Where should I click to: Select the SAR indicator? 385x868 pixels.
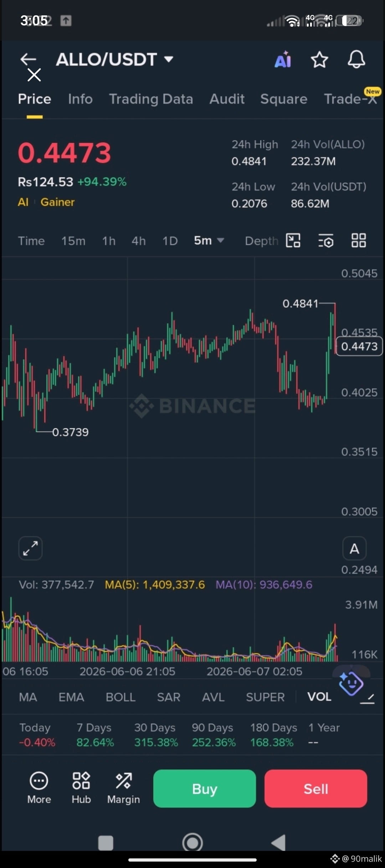pyautogui.click(x=169, y=697)
